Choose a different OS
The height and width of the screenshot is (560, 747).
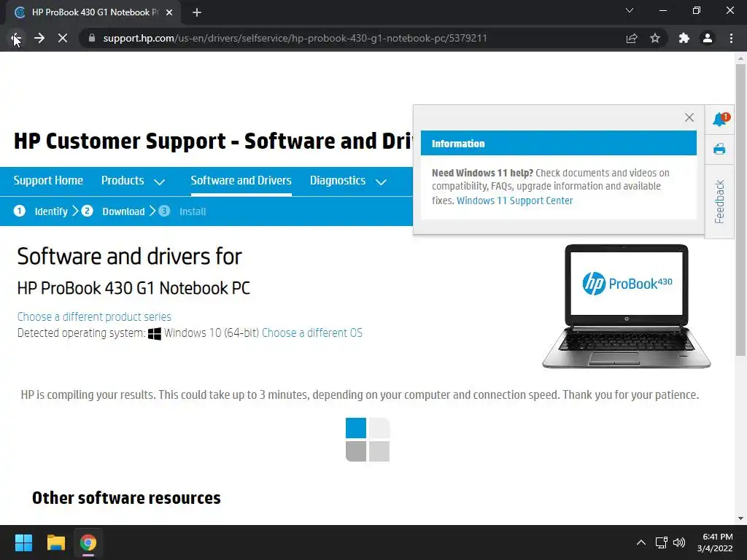[x=312, y=332]
